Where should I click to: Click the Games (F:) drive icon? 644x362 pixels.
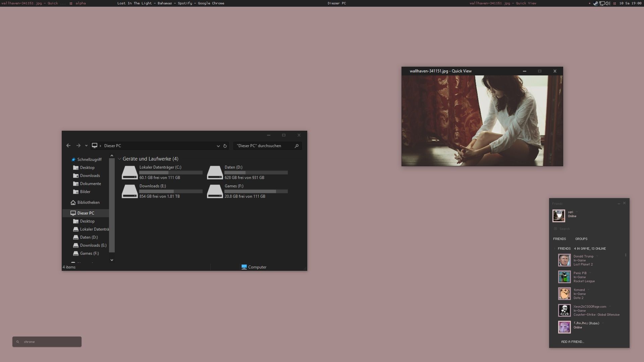(215, 191)
